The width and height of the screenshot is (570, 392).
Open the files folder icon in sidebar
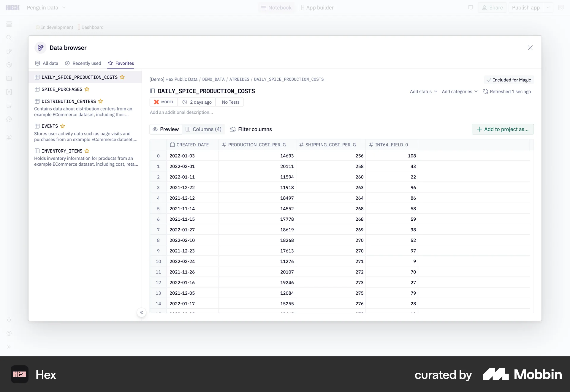pyautogui.click(x=9, y=78)
